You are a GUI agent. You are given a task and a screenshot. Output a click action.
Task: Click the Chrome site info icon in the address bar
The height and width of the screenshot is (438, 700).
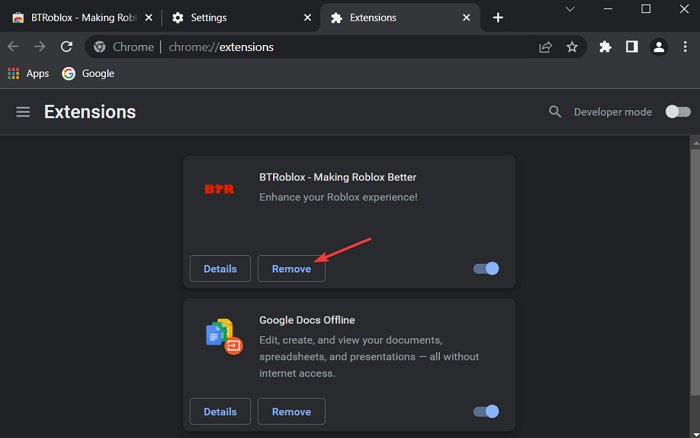tap(100, 47)
